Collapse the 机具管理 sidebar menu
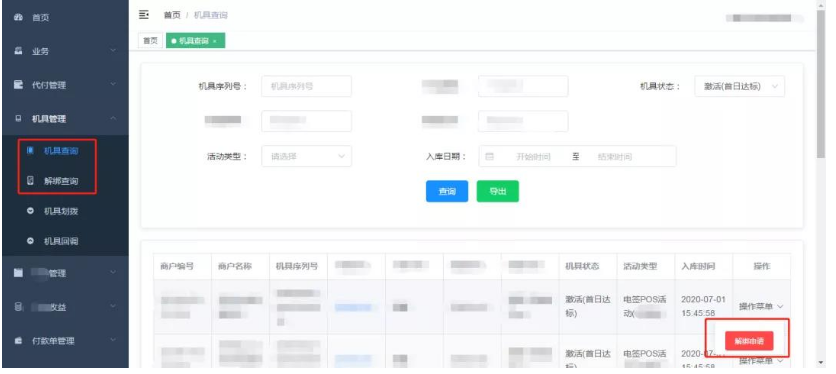Screen dimensions: 836x374 [65, 119]
